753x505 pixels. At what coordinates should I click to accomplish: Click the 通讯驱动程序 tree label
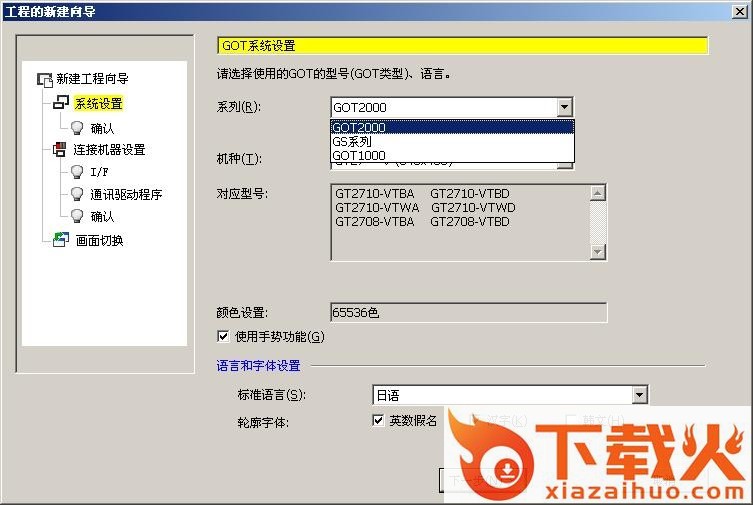(x=126, y=194)
